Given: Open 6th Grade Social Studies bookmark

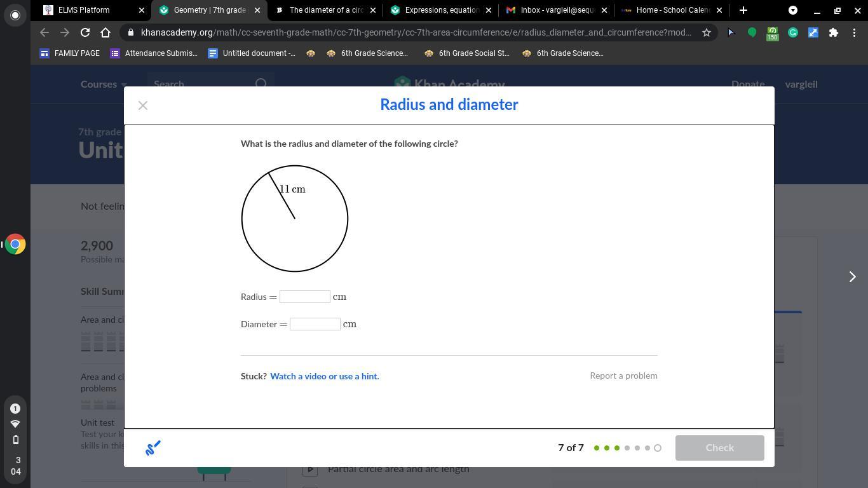Looking at the screenshot, I should (x=467, y=53).
